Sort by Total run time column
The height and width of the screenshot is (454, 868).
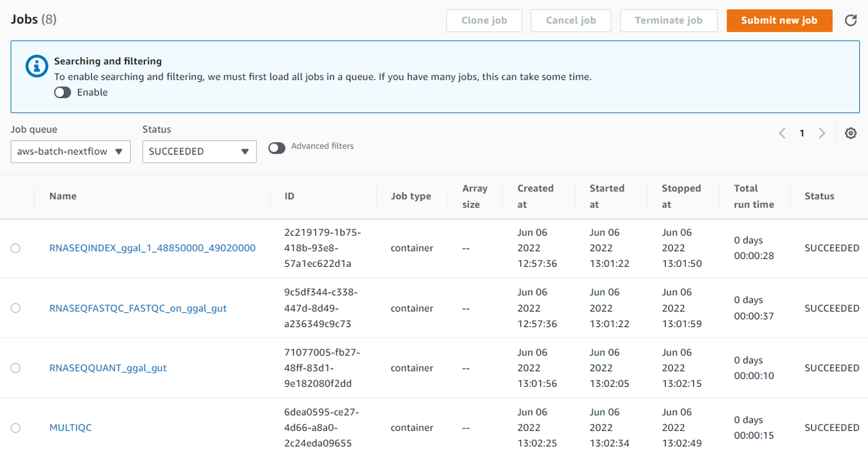(x=753, y=196)
